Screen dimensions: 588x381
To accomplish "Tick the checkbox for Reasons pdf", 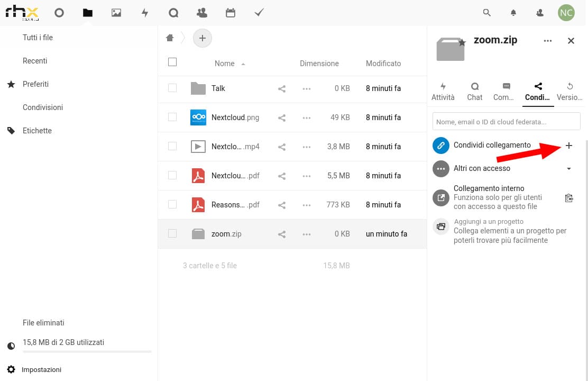I will [172, 204].
